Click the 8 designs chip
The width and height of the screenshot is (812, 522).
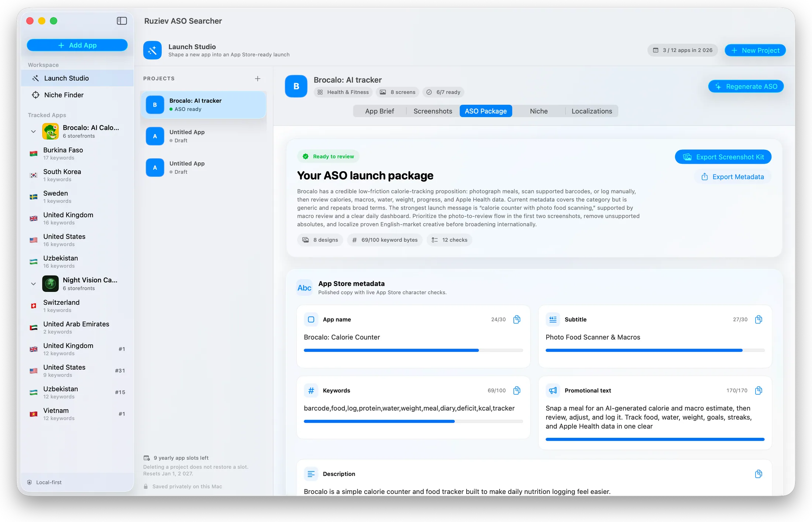320,240
